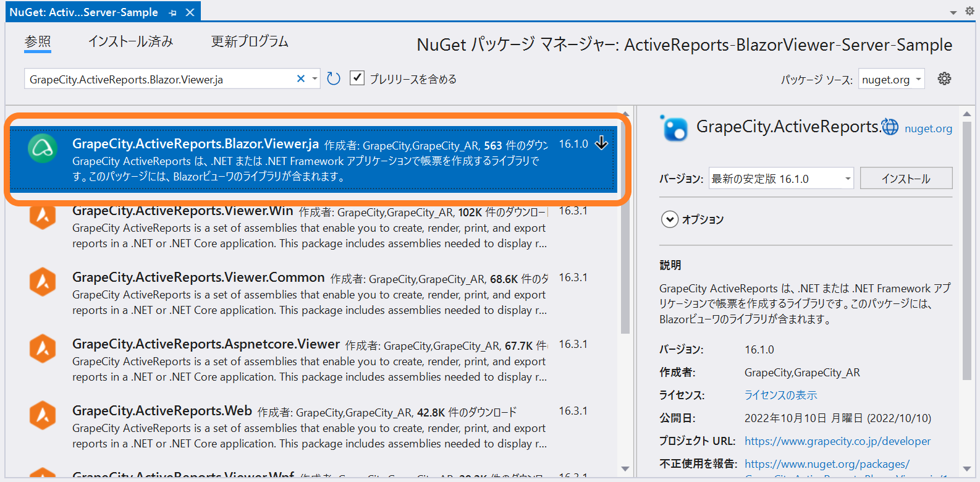The height and width of the screenshot is (482, 980).
Task: Click ActiveReports.Web version 16.3.1 text
Action: tap(573, 411)
